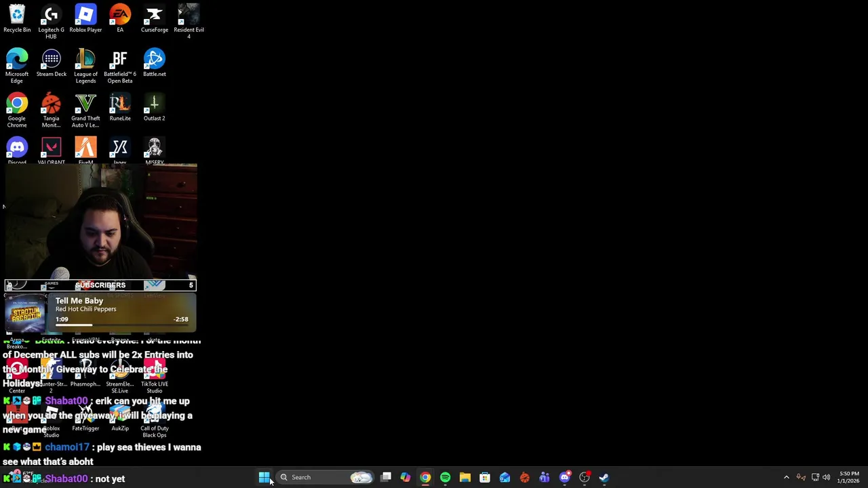The width and height of the screenshot is (868, 488).
Task: Expand hidden system tray icons
Action: (x=787, y=477)
